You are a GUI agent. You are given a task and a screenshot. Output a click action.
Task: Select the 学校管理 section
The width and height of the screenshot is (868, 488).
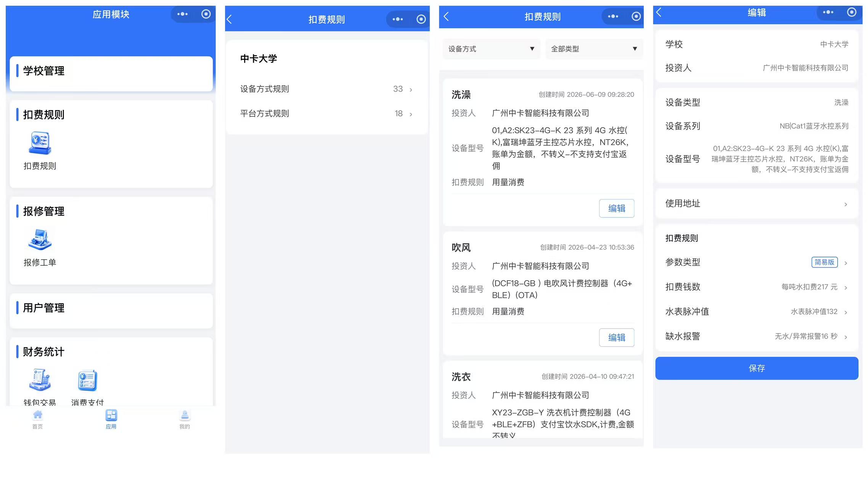pyautogui.click(x=111, y=74)
